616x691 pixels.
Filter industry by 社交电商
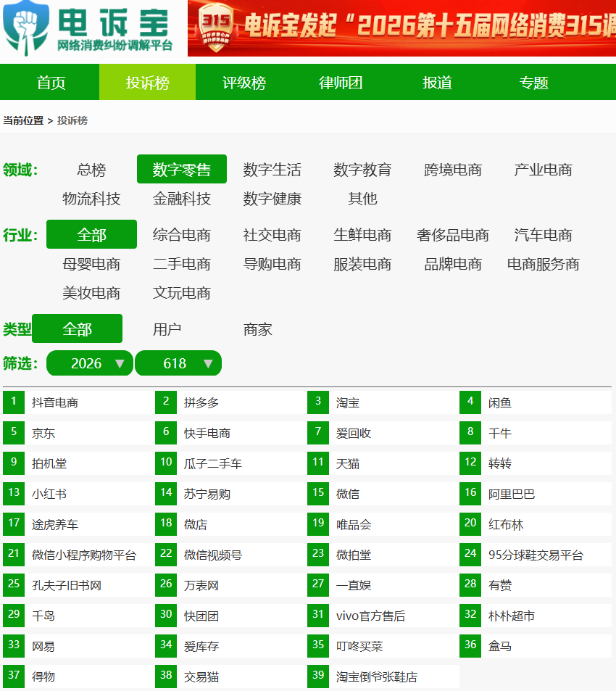[x=272, y=234]
